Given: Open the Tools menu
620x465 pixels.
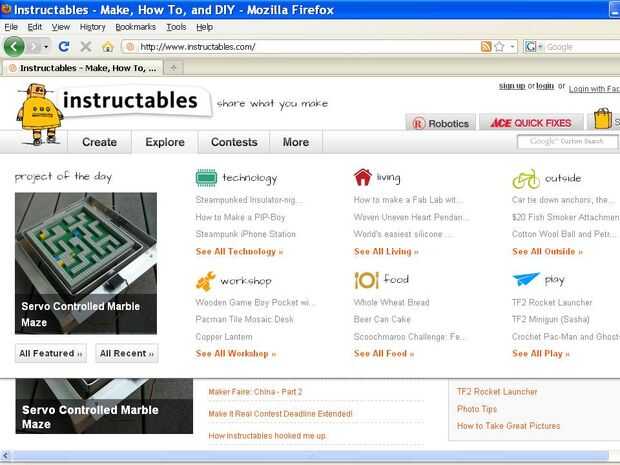Looking at the screenshot, I should (x=176, y=27).
